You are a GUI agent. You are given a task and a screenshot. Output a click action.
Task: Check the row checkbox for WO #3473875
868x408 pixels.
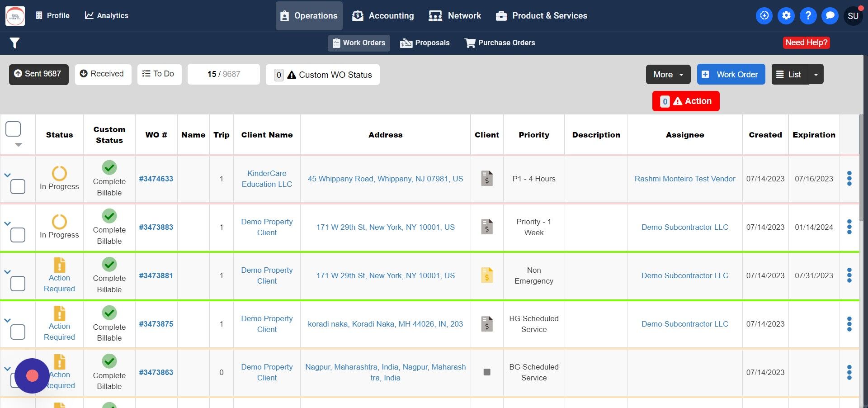pyautogui.click(x=18, y=332)
